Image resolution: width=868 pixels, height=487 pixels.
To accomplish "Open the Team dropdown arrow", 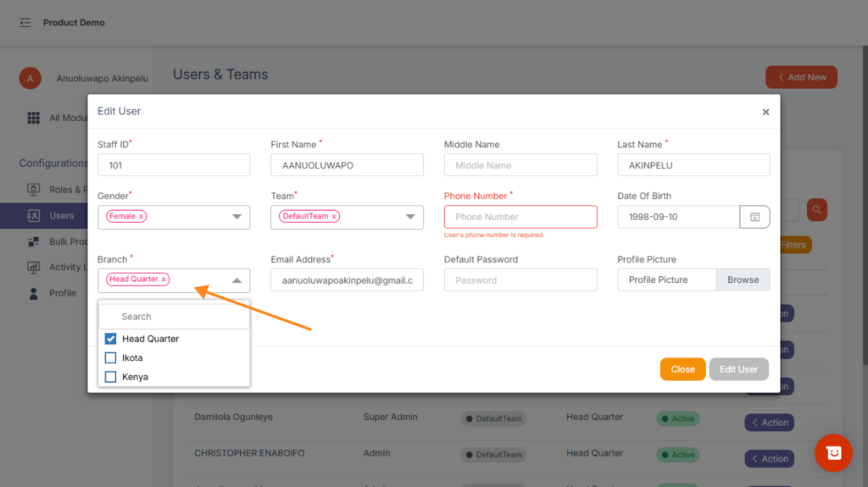I will 409,217.
